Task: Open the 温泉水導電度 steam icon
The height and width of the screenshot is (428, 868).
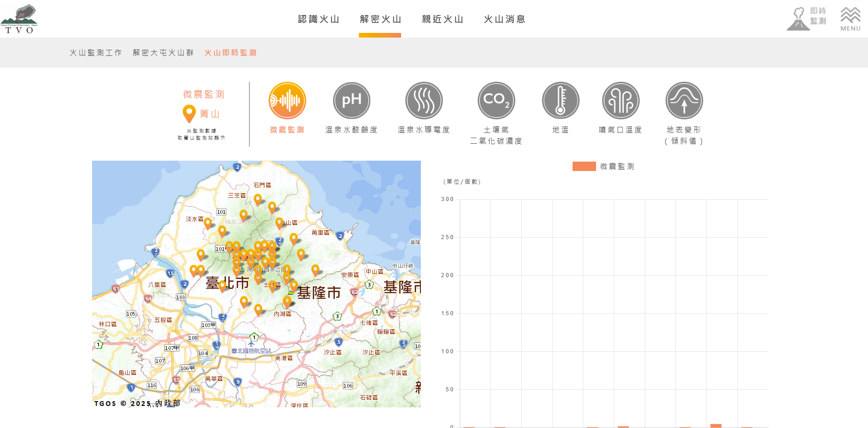Action: (424, 101)
